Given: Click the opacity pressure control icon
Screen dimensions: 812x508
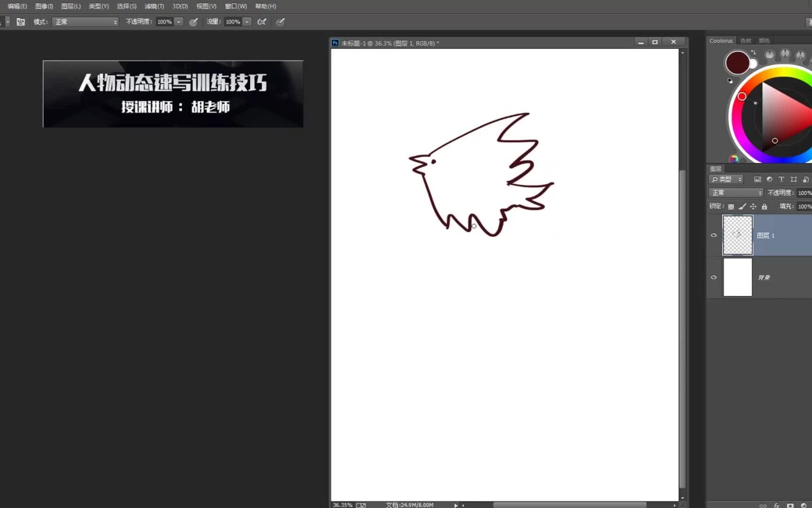Looking at the screenshot, I should click(193, 22).
